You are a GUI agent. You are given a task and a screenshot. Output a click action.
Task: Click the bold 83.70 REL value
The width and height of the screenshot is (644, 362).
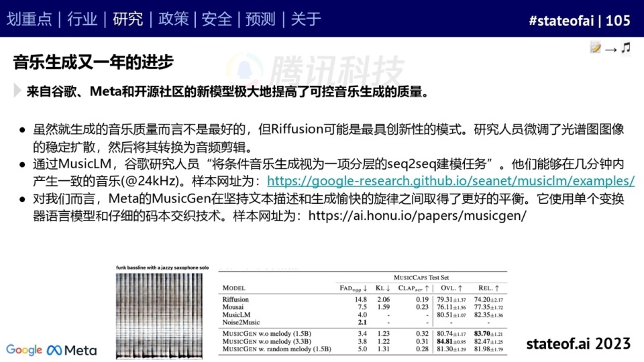(482, 334)
